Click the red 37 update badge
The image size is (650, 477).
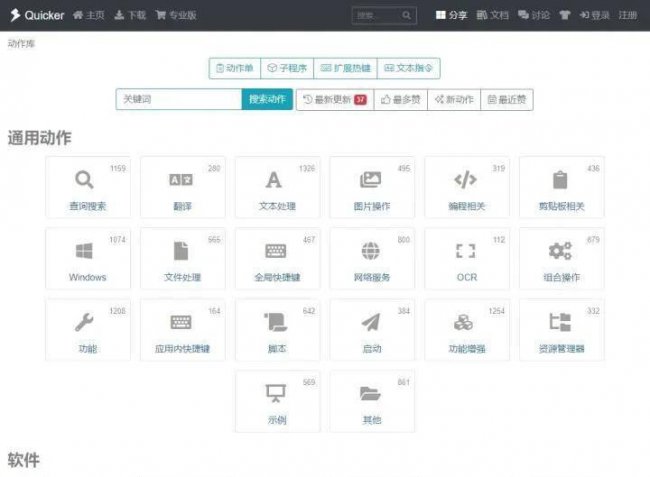360,99
